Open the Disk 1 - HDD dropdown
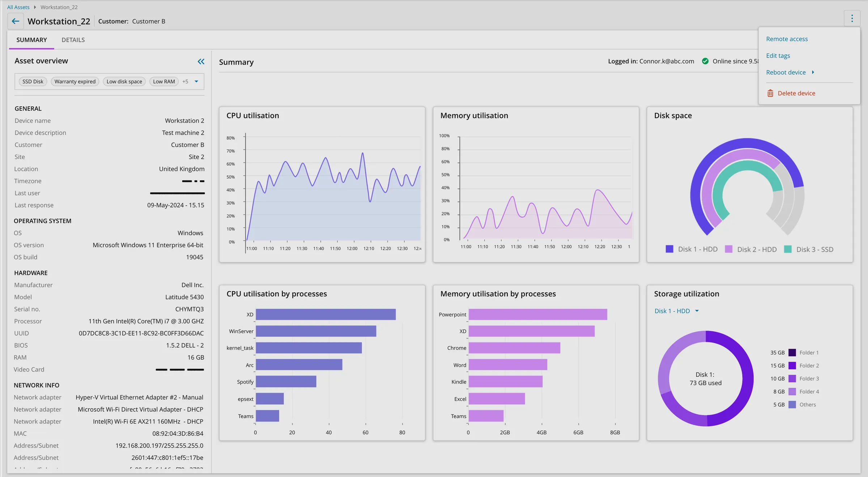Viewport: 868px width, 477px height. [x=676, y=311]
